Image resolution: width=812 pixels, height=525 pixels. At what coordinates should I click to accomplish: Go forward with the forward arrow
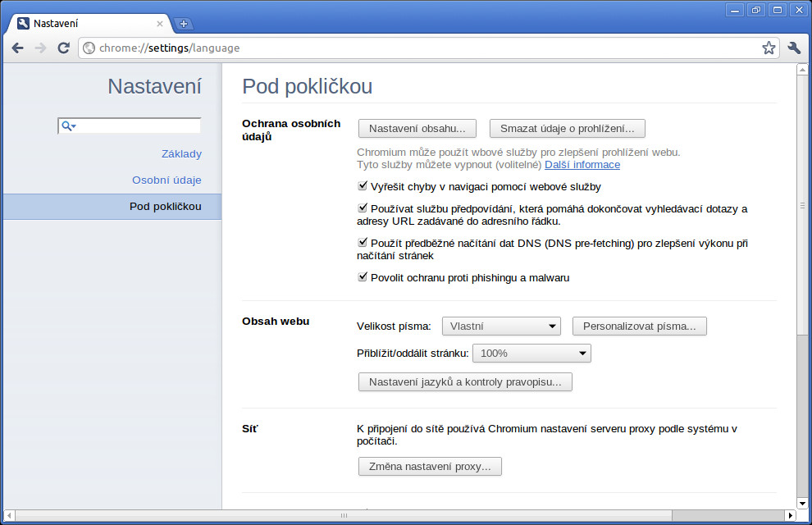pos(40,48)
